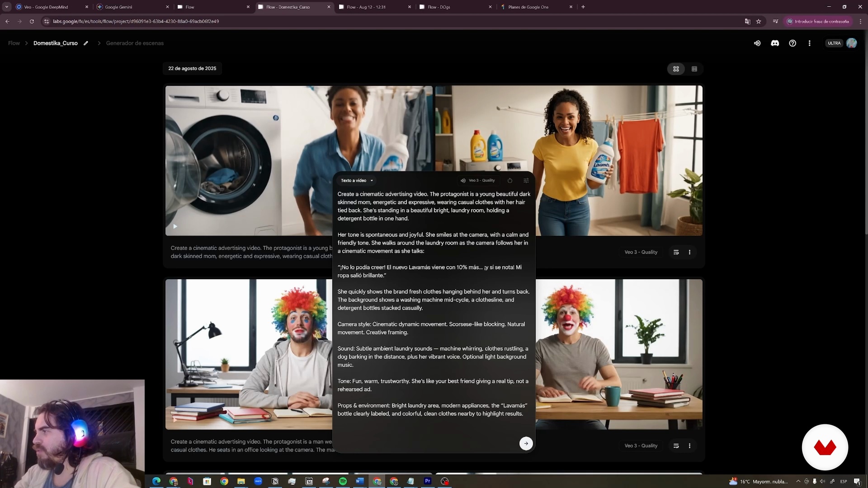Go to Flow breadcrumb link
Viewport: 868px width, 488px height.
coord(14,43)
